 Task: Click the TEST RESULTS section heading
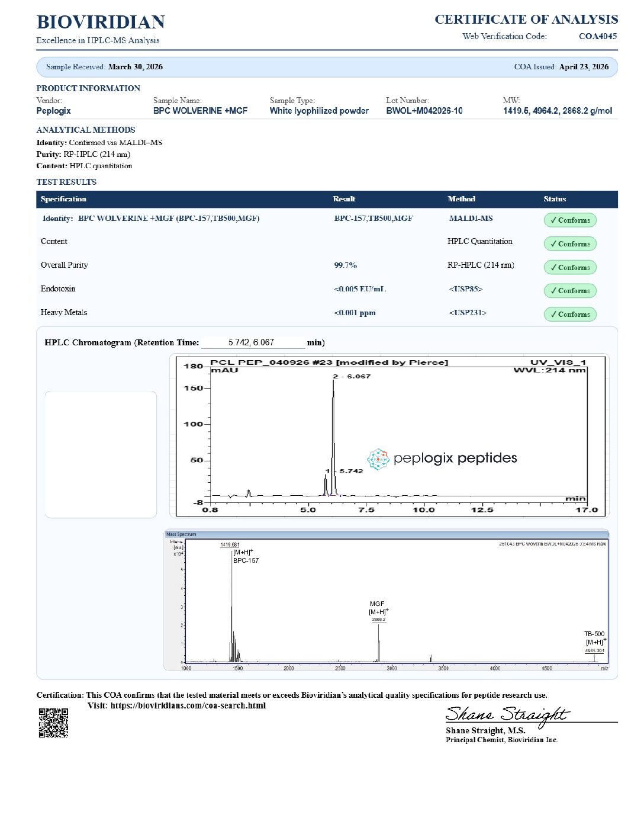(66, 182)
